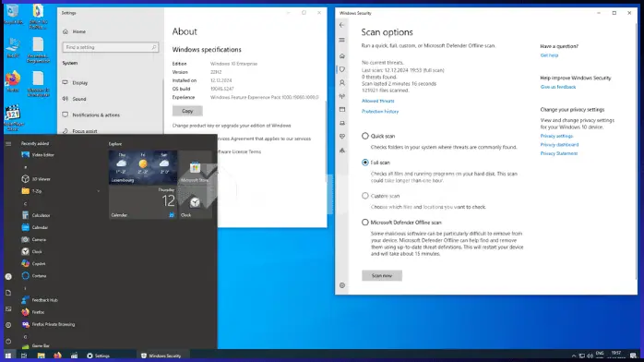644x362 pixels.
Task: Open Settings gear in Start rail
Action: (8, 325)
